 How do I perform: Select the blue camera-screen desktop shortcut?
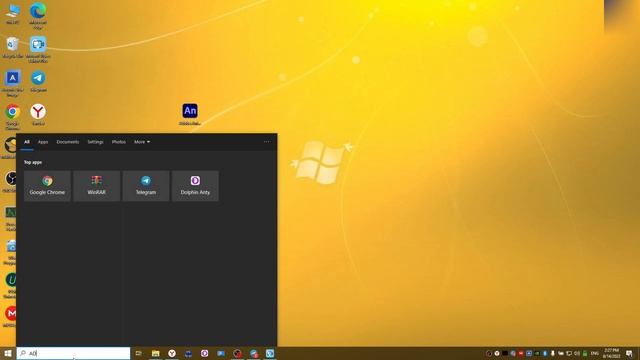point(38,49)
